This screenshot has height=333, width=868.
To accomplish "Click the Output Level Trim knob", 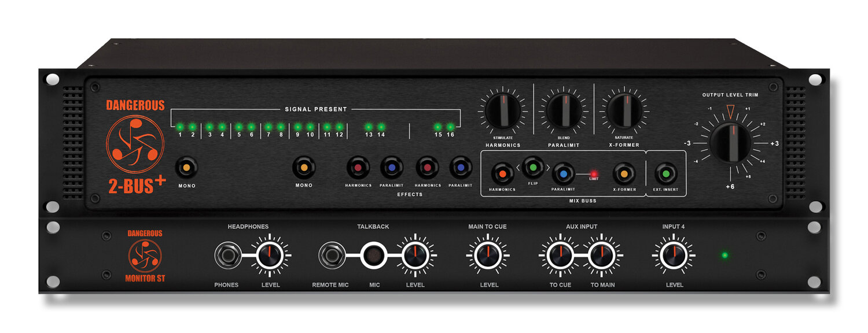I will pos(730,143).
